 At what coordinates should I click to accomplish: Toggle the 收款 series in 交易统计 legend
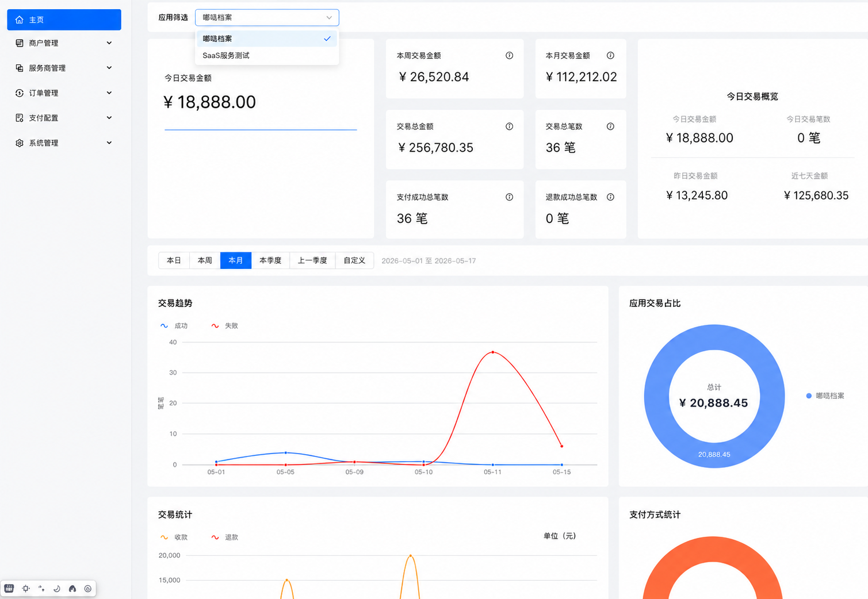174,537
